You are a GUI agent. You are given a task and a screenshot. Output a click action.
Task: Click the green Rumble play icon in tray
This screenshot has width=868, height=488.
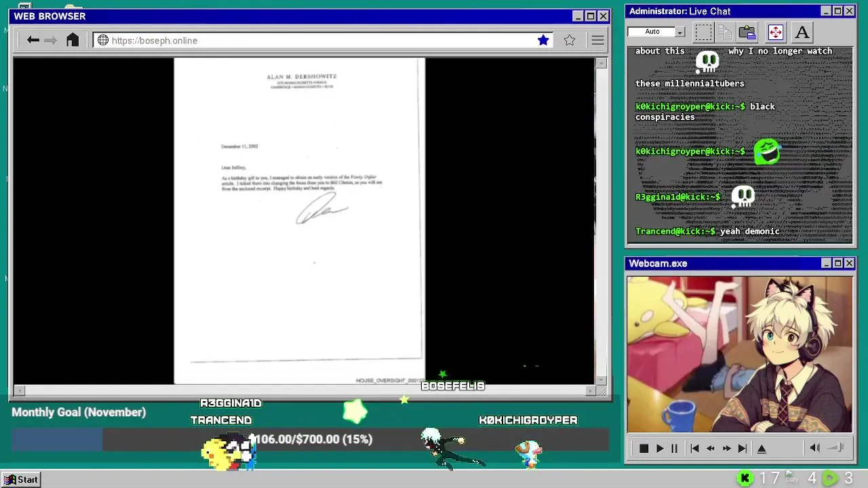click(x=829, y=479)
